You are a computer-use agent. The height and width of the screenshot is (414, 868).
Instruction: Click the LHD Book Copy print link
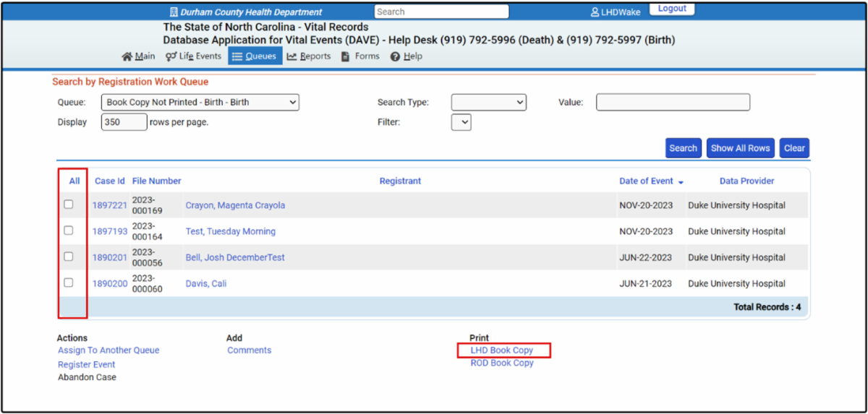(x=502, y=350)
